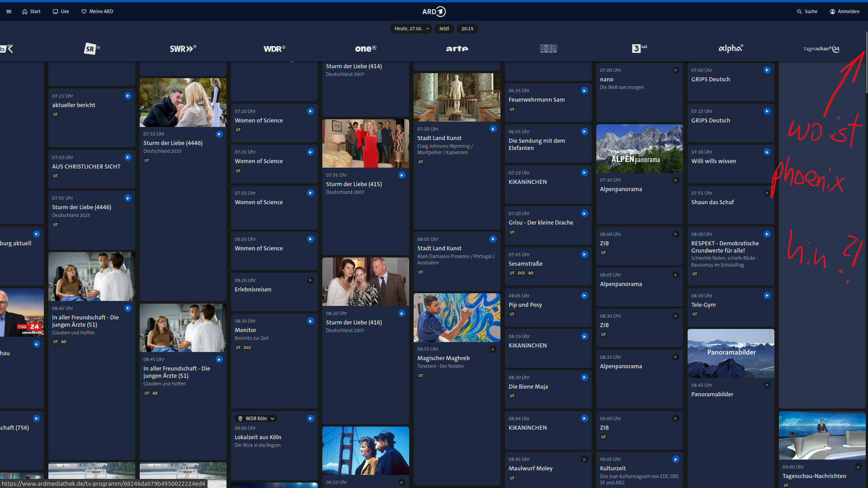Play Willi wills wissen
Screen dimensions: 868x488
767,152
